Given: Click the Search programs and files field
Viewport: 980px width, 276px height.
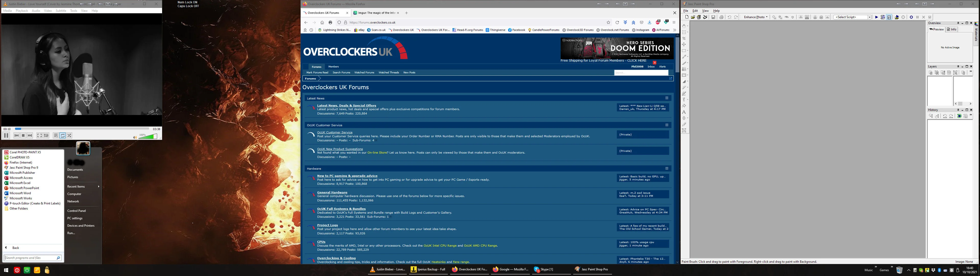Looking at the screenshot, I should 33,258.
